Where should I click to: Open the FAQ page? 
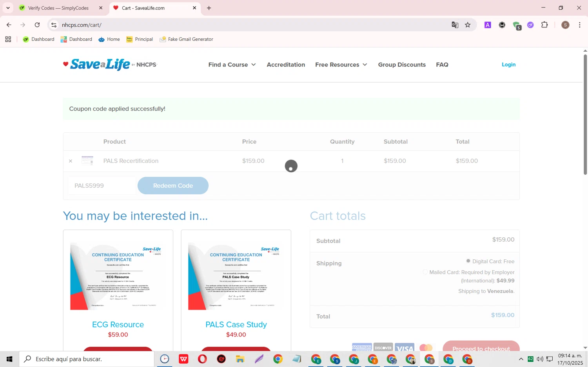(442, 65)
